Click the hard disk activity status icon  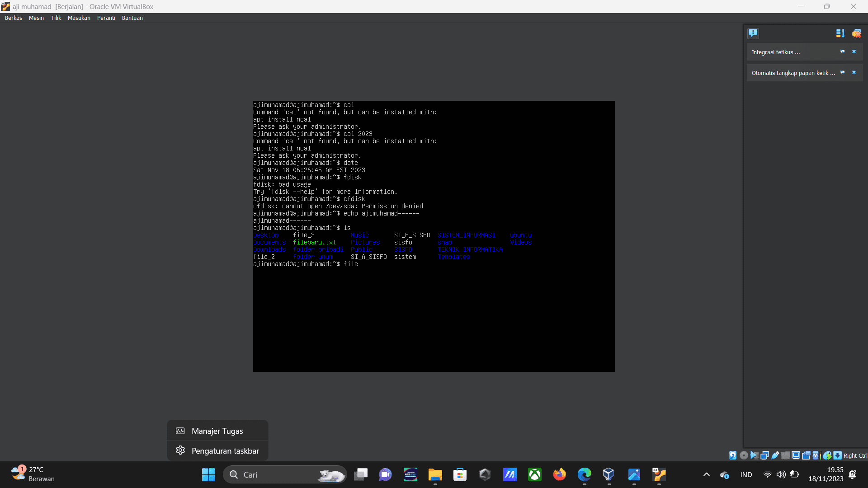coord(733,455)
